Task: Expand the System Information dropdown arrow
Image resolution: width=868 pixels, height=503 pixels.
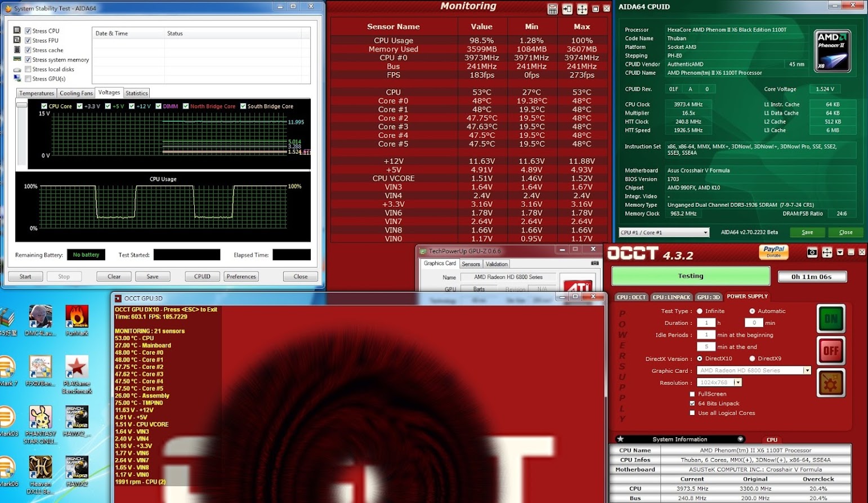Action: pos(740,439)
